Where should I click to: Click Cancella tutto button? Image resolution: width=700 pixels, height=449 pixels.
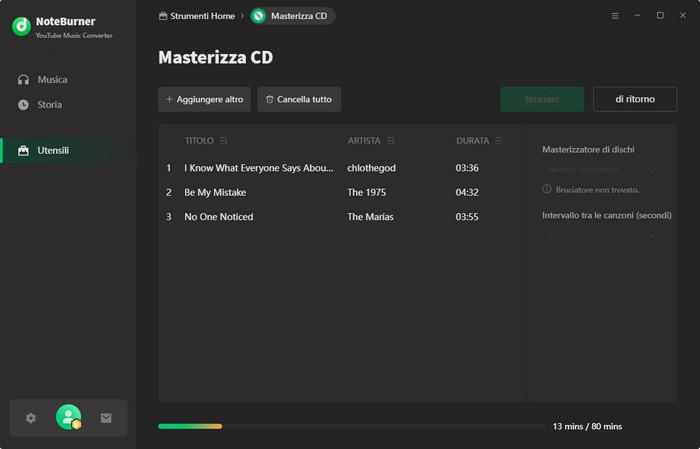[x=299, y=99]
